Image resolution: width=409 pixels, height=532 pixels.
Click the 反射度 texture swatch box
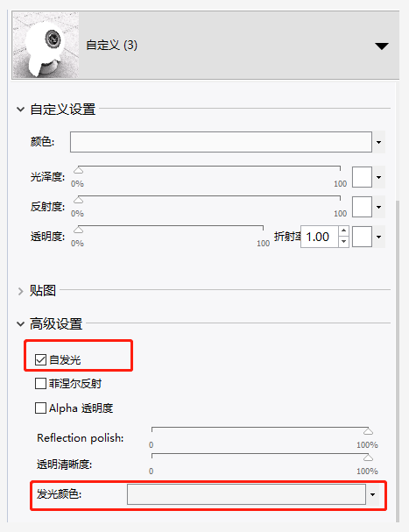(363, 207)
